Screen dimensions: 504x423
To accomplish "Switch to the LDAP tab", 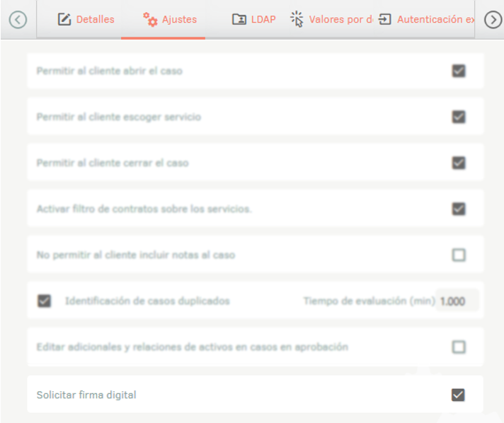I will [263, 20].
